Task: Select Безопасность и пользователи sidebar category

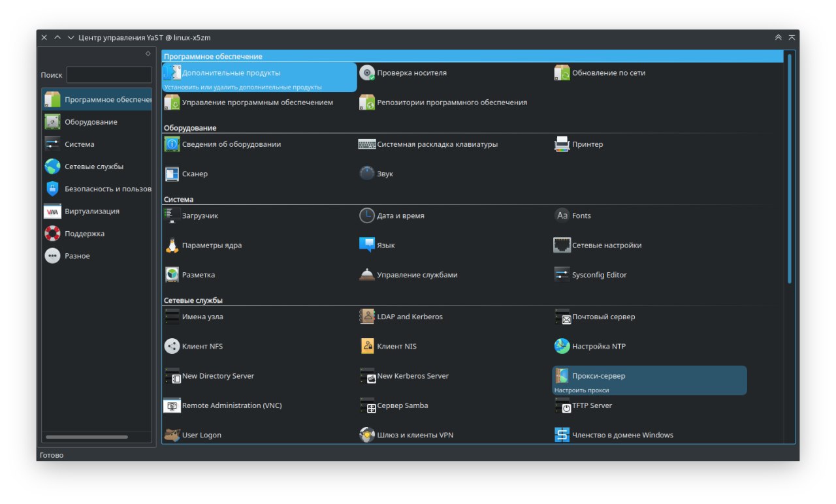Action: click(x=97, y=189)
